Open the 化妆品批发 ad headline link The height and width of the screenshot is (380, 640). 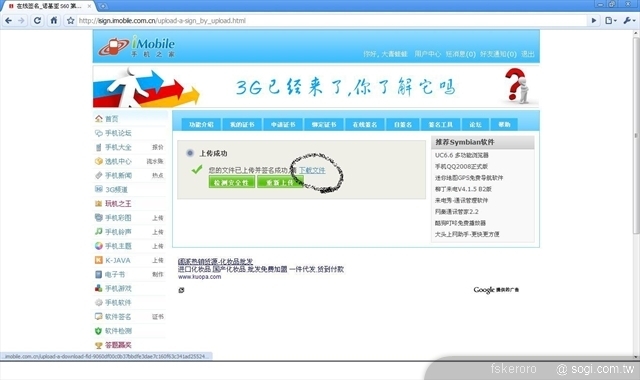[x=215, y=261]
